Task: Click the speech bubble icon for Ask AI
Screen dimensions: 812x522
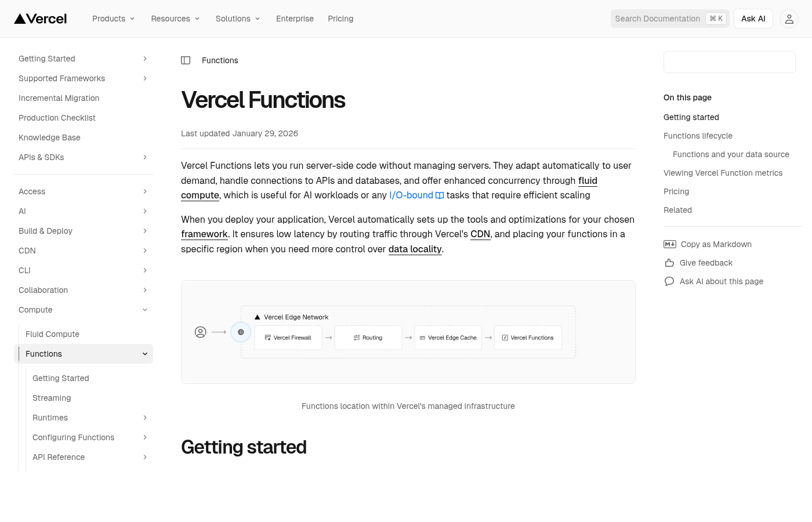Action: (x=669, y=281)
